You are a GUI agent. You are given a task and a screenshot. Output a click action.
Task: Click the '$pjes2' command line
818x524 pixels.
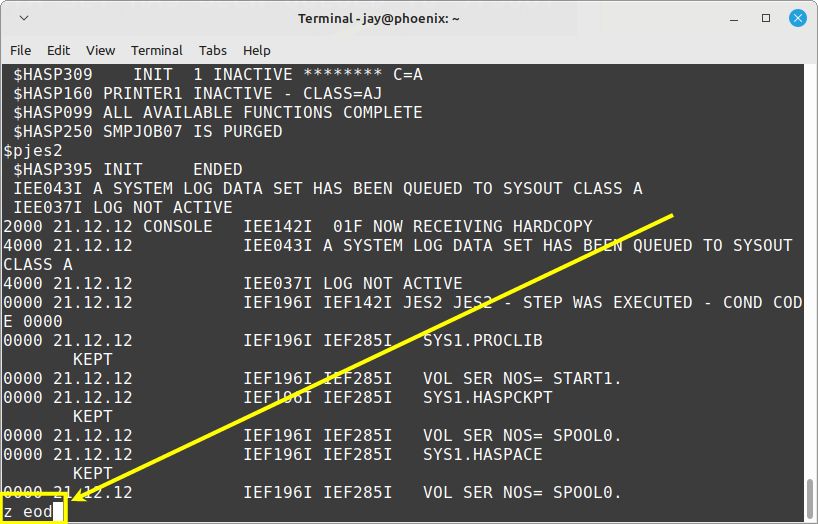(x=33, y=151)
